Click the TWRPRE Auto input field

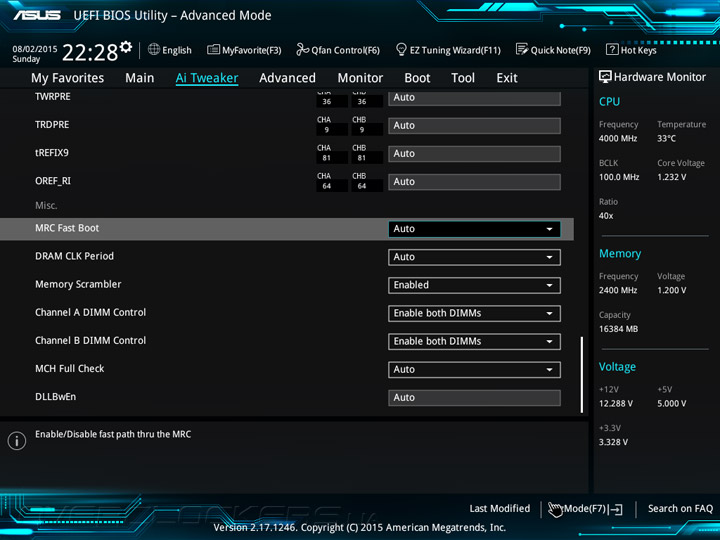coord(474,98)
